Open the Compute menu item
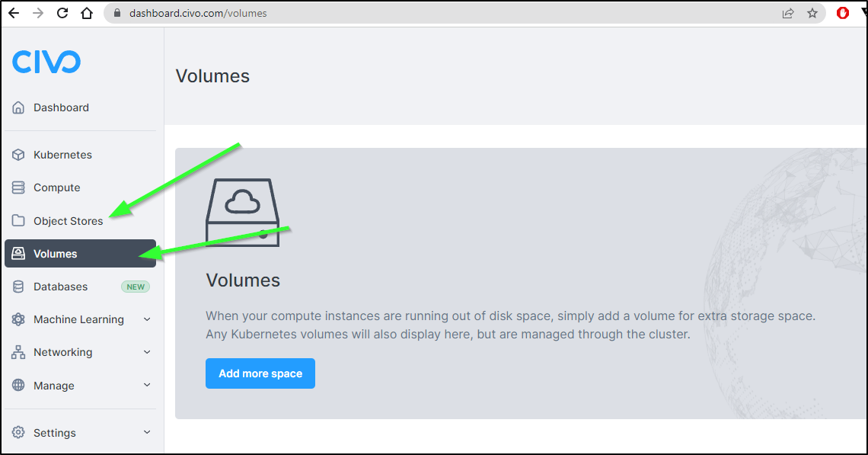The height and width of the screenshot is (455, 868). 80,188
